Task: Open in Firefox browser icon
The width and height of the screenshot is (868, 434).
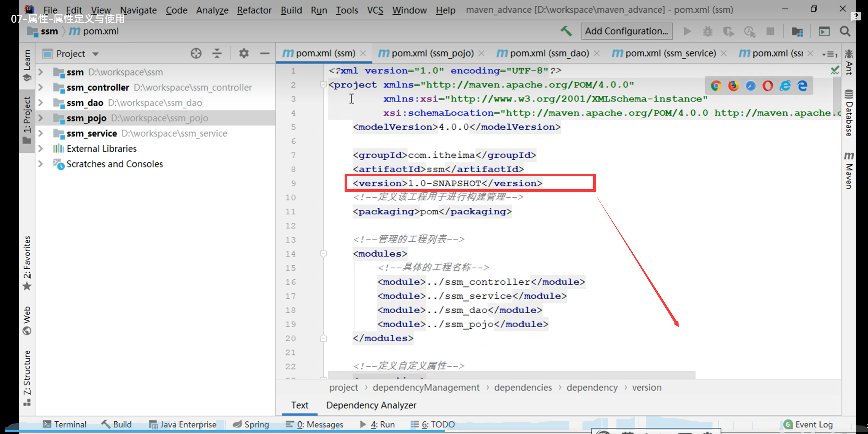Action: 733,86
